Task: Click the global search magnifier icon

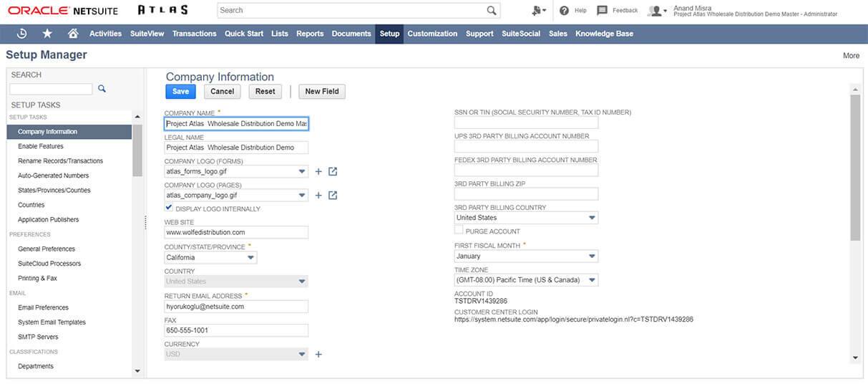Action: click(492, 11)
